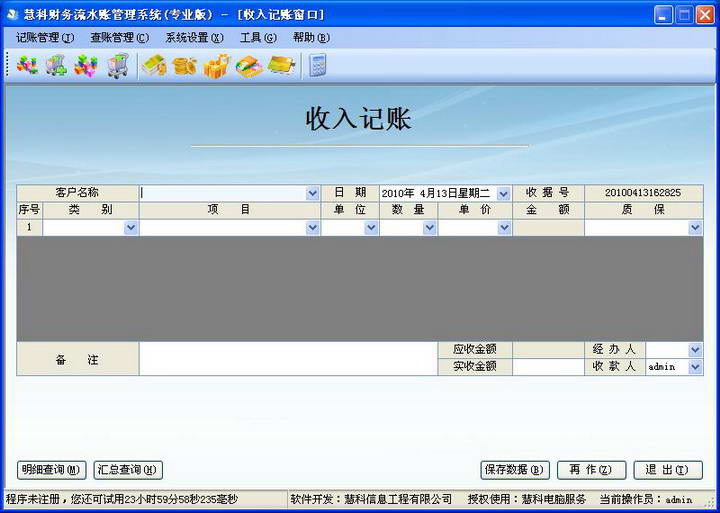Open the 帮助 menu

[311, 38]
